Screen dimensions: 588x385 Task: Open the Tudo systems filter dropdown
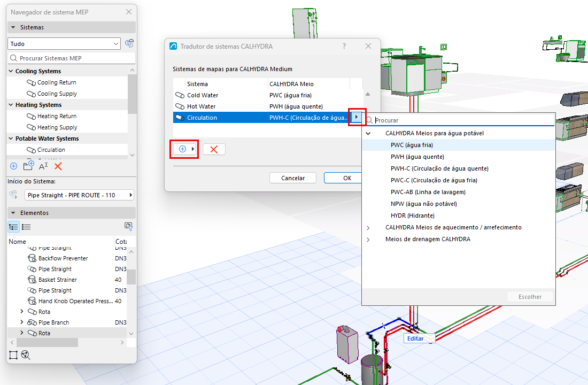pyautogui.click(x=64, y=44)
